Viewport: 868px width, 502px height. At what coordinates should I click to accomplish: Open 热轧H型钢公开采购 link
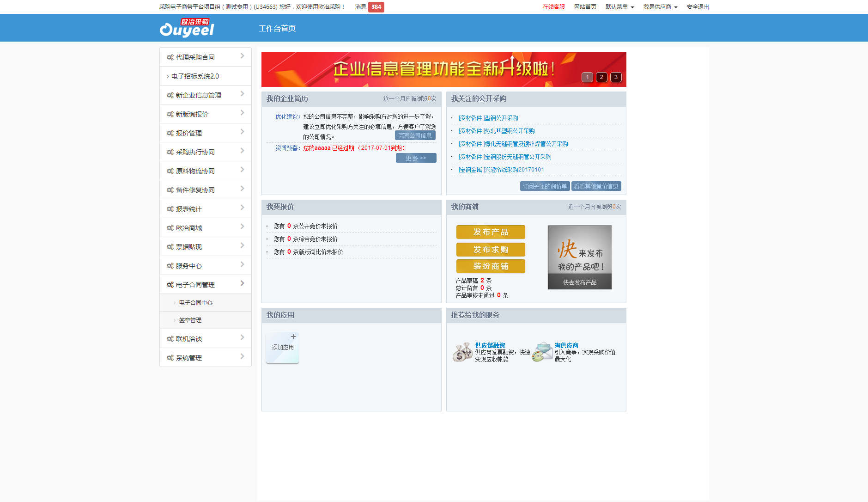pos(497,131)
